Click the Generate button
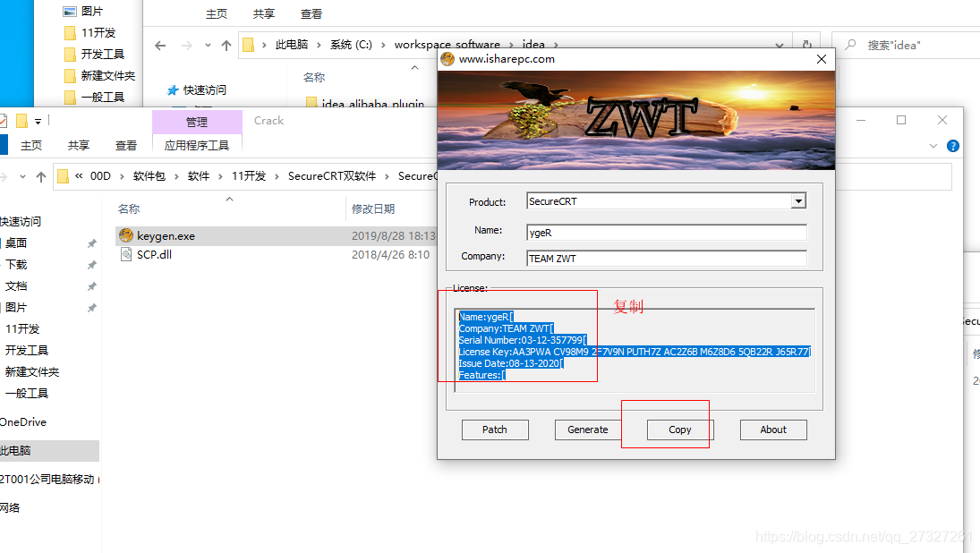This screenshot has width=980, height=553. (587, 430)
